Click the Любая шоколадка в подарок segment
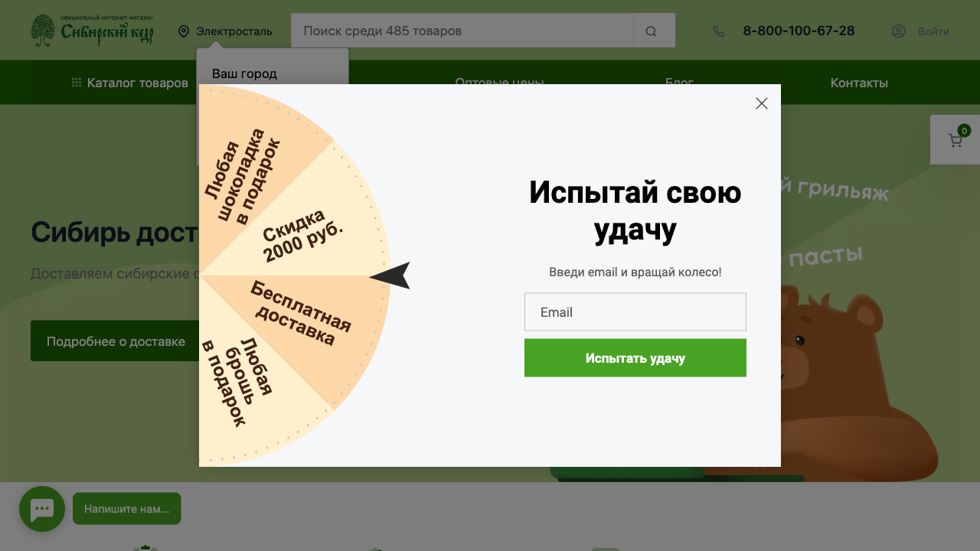980x551 pixels. coord(243,176)
